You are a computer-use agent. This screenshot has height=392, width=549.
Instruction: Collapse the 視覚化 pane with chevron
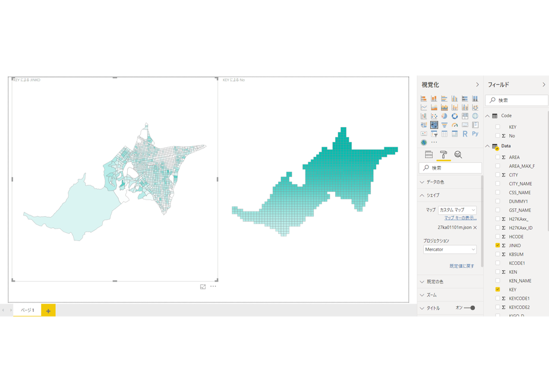click(x=477, y=85)
